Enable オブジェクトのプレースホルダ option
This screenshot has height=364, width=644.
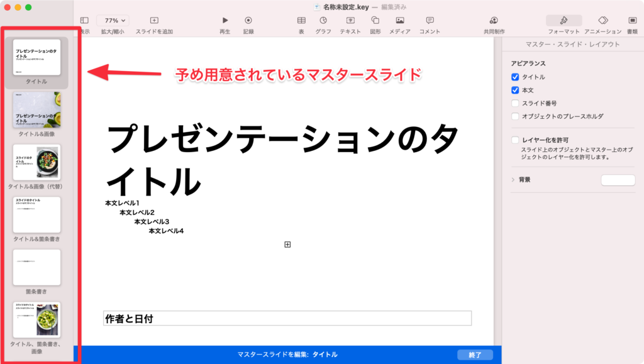(516, 116)
